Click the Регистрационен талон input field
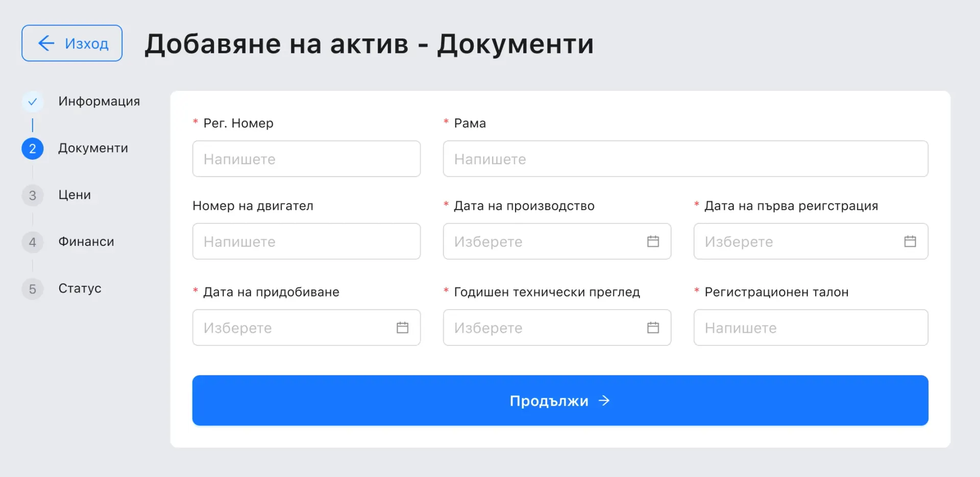The image size is (980, 477). pos(811,328)
